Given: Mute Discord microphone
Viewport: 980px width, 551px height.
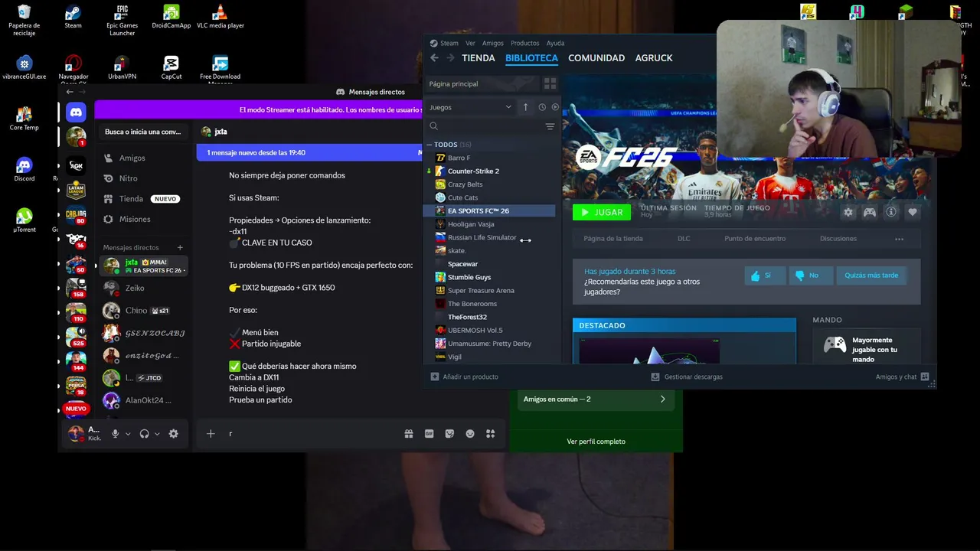Looking at the screenshot, I should click(116, 433).
